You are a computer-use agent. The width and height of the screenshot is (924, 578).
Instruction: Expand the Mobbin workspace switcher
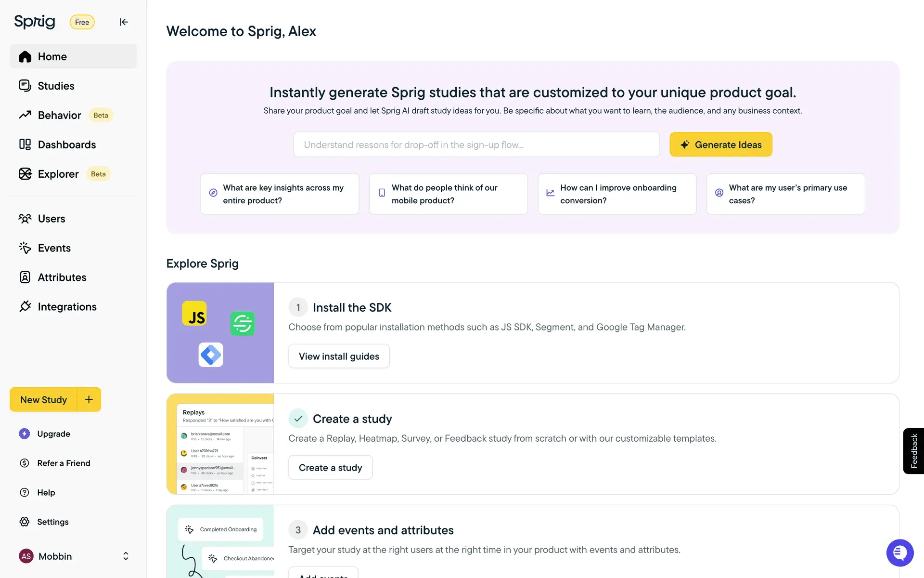click(x=126, y=556)
